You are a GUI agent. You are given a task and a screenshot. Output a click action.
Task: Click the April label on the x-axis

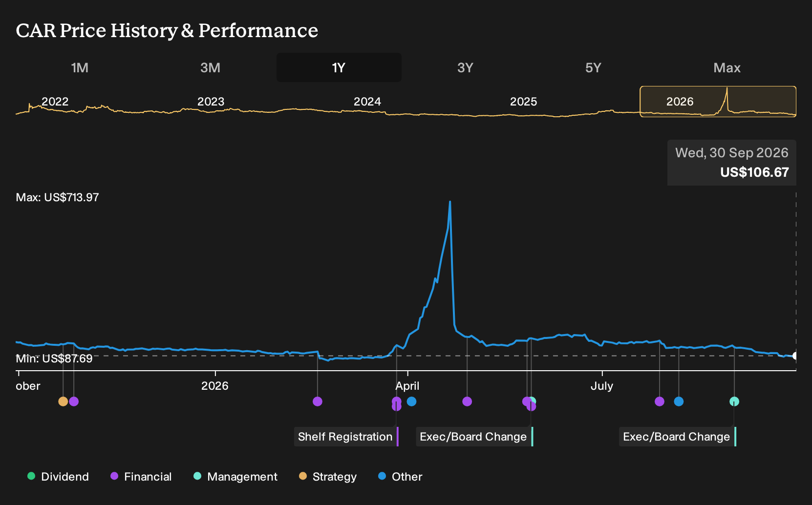coord(407,386)
